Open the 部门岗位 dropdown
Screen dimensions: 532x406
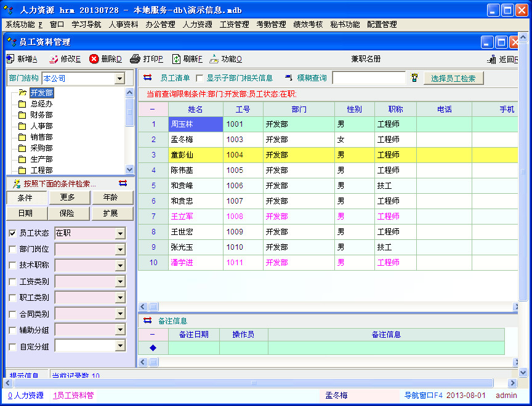(120, 250)
